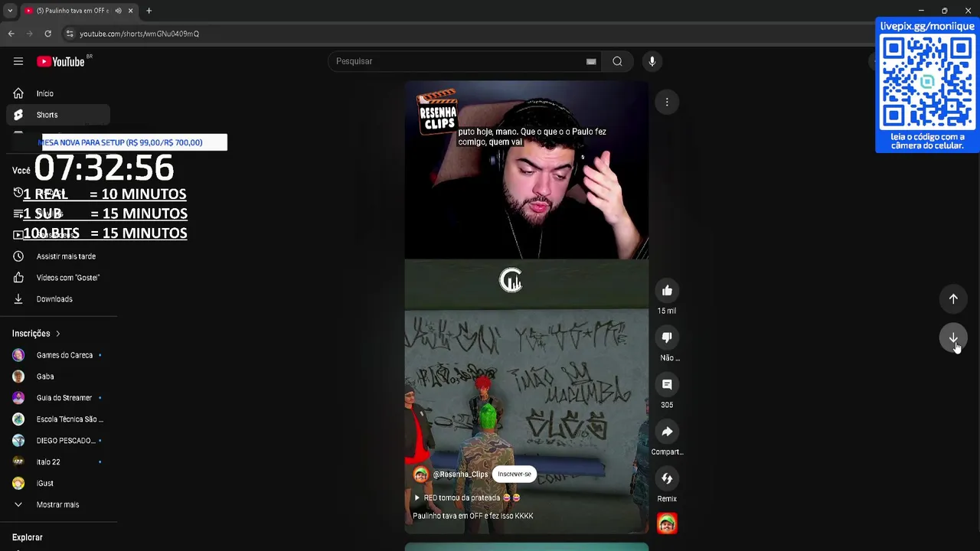Like the Short with thumbs up
This screenshot has height=551, width=980.
[667, 291]
